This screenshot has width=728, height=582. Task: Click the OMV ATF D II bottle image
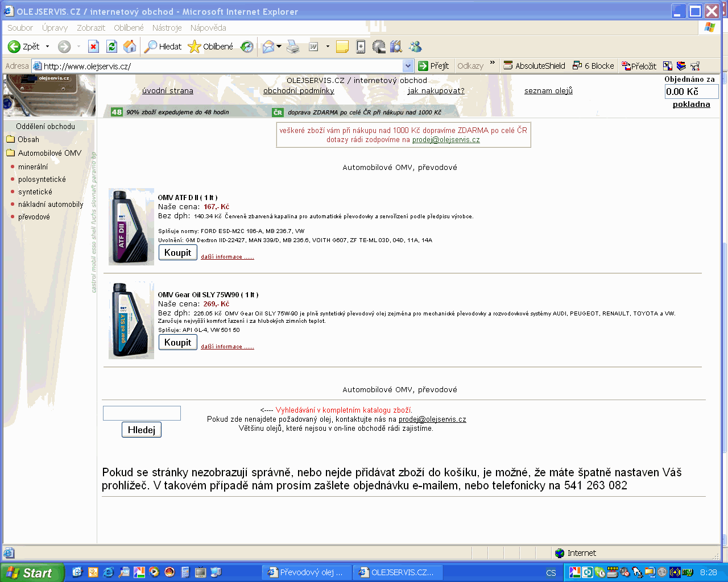tap(131, 227)
